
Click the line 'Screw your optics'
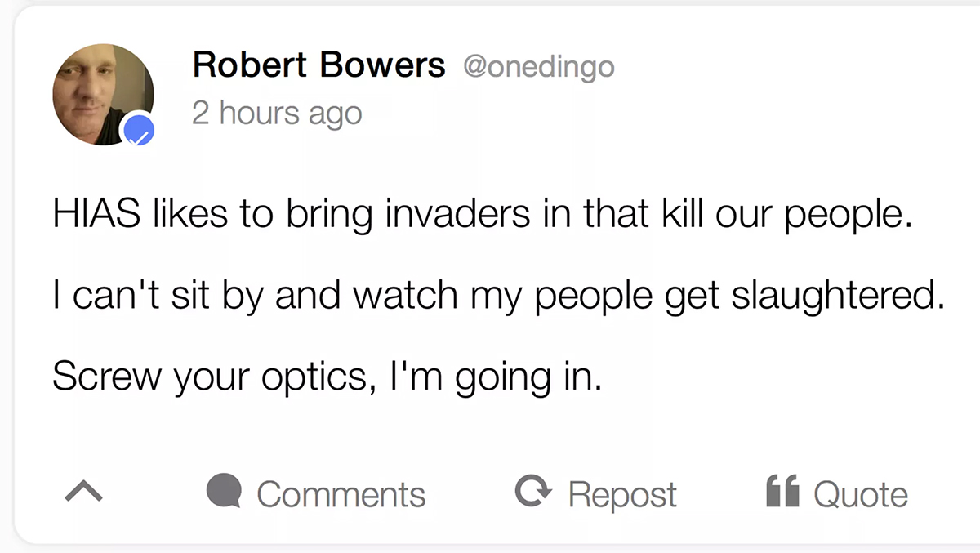(x=327, y=377)
